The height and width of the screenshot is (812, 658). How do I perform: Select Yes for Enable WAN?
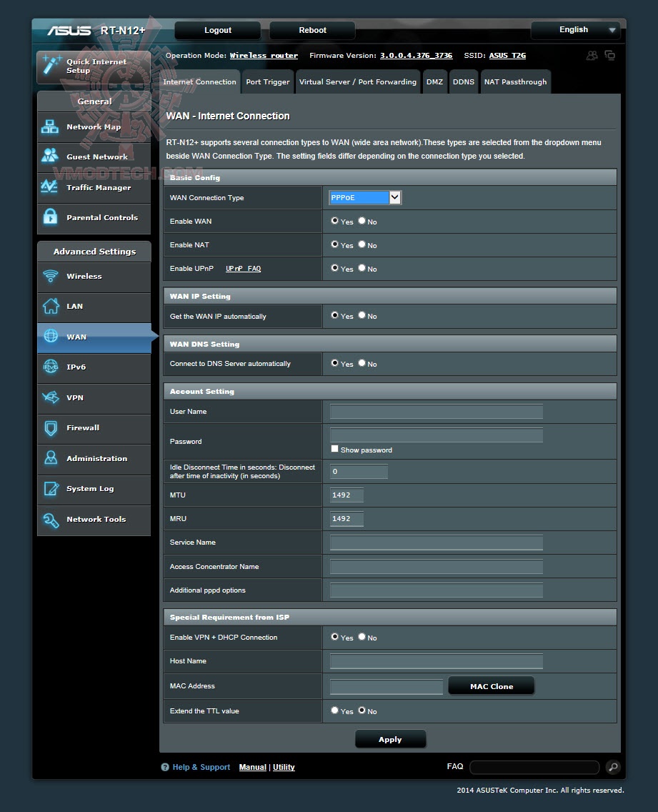click(x=334, y=221)
